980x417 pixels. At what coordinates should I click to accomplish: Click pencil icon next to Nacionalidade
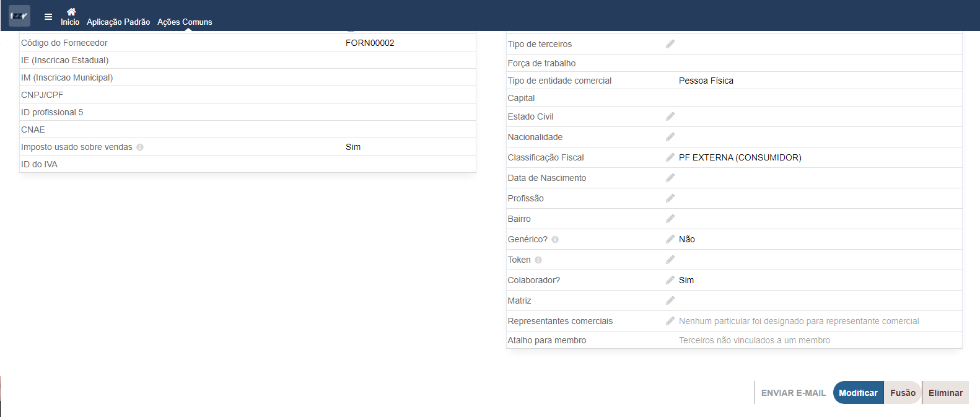[670, 137]
